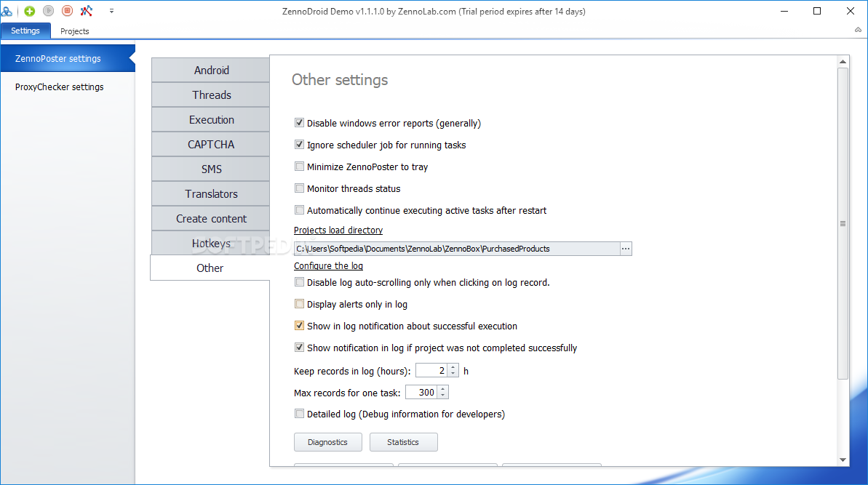Image resolution: width=868 pixels, height=485 pixels.
Task: Enable Automatically continue executing active tasks
Action: point(300,210)
